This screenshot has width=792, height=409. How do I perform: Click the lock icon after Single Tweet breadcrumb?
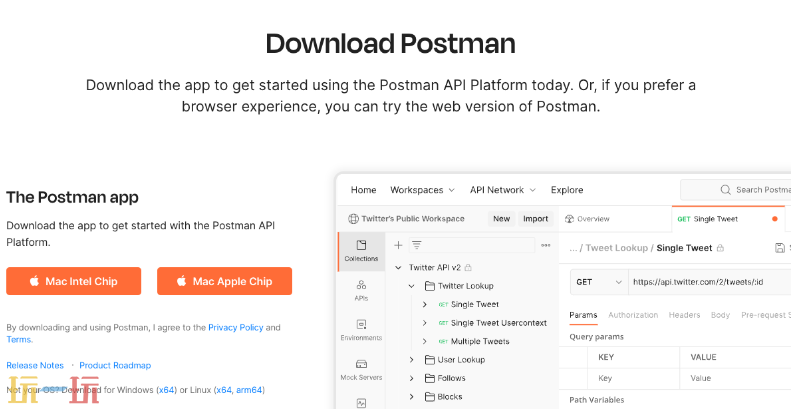pos(720,248)
